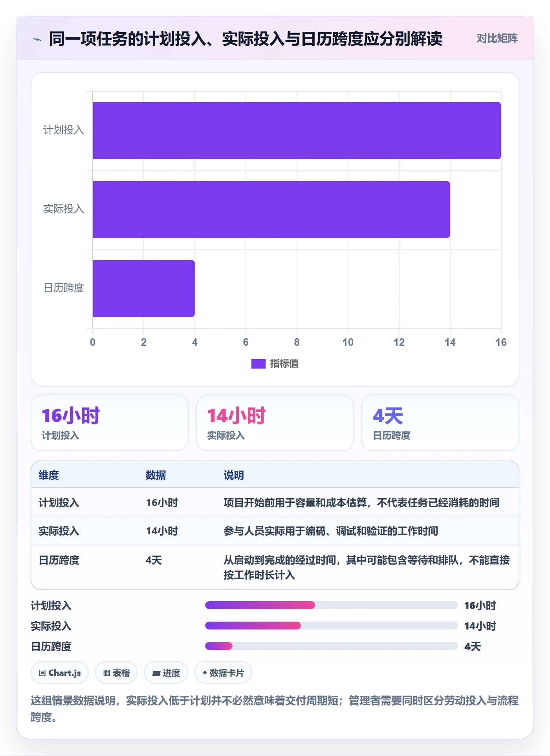The width and height of the screenshot is (550, 756).
Task: Click the 16小时 value beside the progress bar
Action: pos(480,606)
